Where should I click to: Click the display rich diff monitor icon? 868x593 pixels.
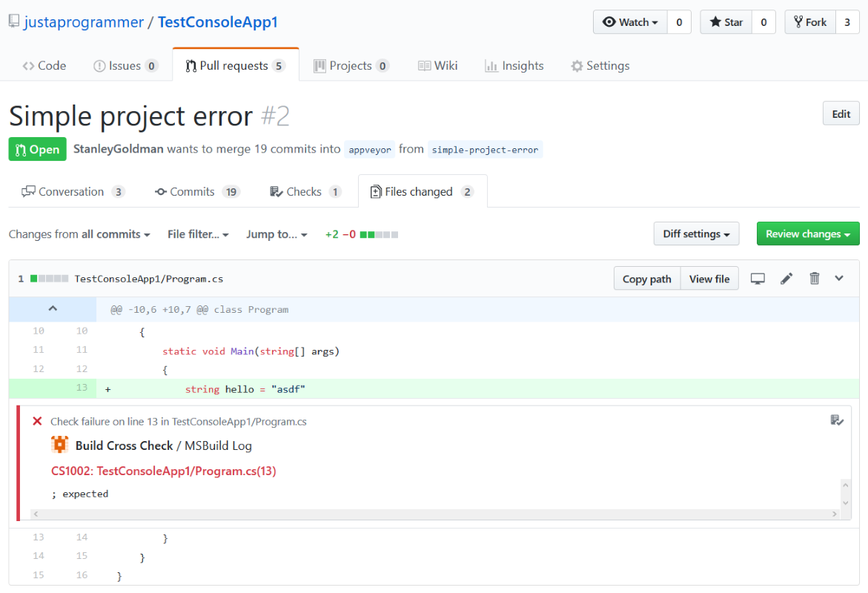click(x=758, y=279)
